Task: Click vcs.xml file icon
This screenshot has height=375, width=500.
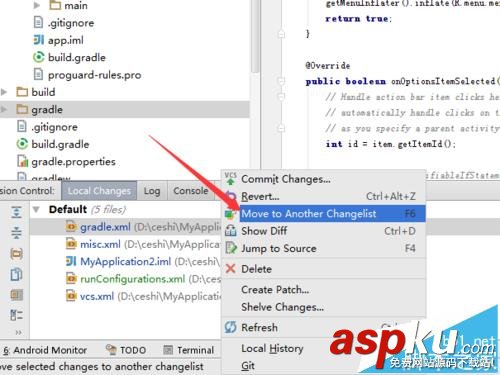Action: pyautogui.click(x=71, y=296)
